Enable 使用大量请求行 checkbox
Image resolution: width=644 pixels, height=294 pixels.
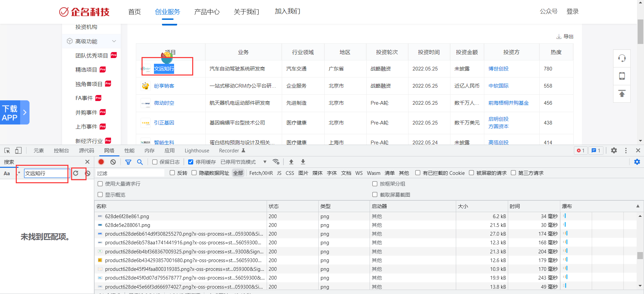(x=100, y=184)
